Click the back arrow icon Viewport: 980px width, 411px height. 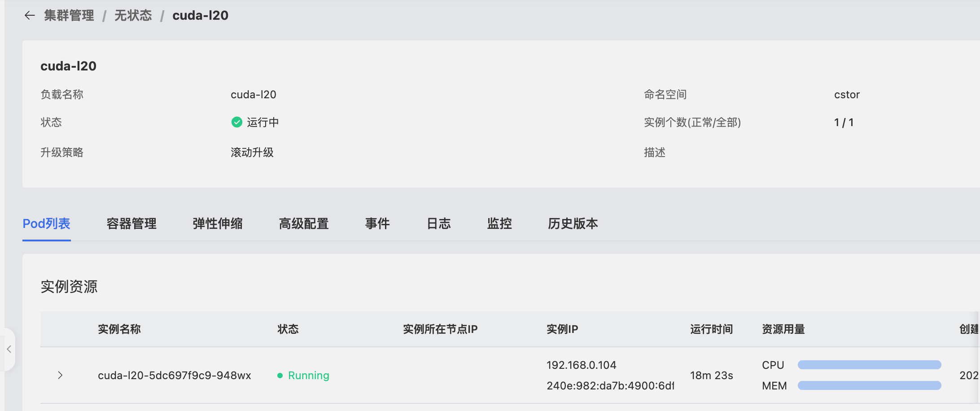[30, 16]
